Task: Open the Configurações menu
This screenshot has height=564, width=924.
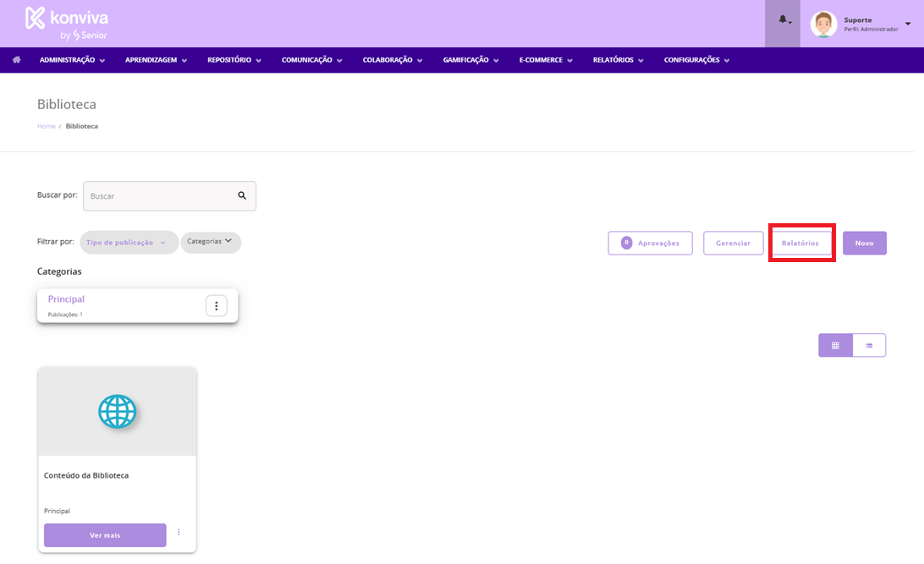Action: click(x=696, y=60)
